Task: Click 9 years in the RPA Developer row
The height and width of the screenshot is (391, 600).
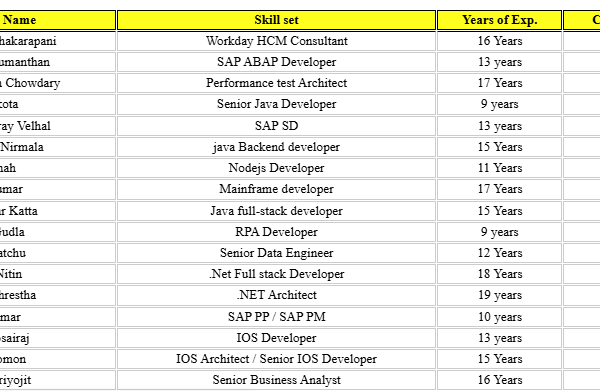Action: pyautogui.click(x=500, y=232)
